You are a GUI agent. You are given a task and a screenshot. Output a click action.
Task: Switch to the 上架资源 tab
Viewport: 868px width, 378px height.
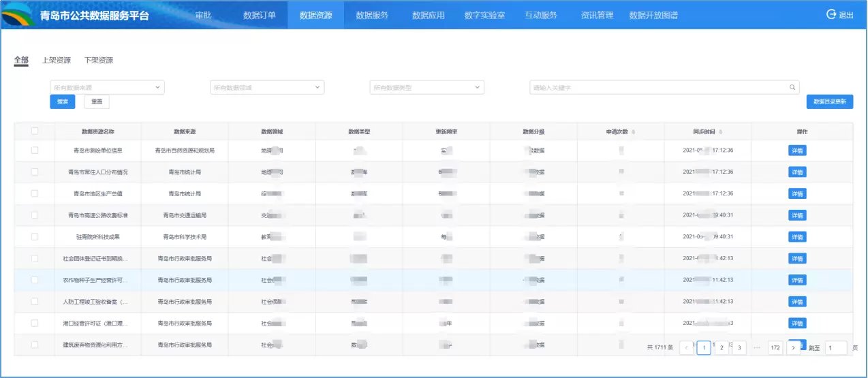click(x=57, y=60)
